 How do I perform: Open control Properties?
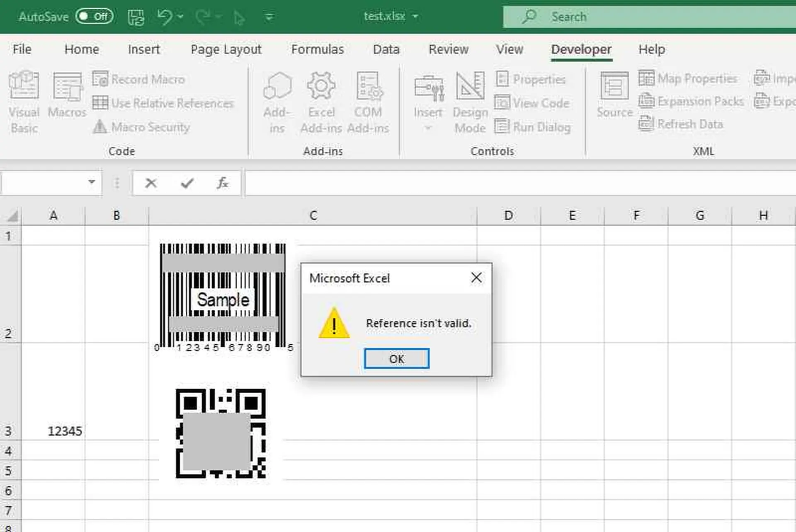pyautogui.click(x=530, y=79)
